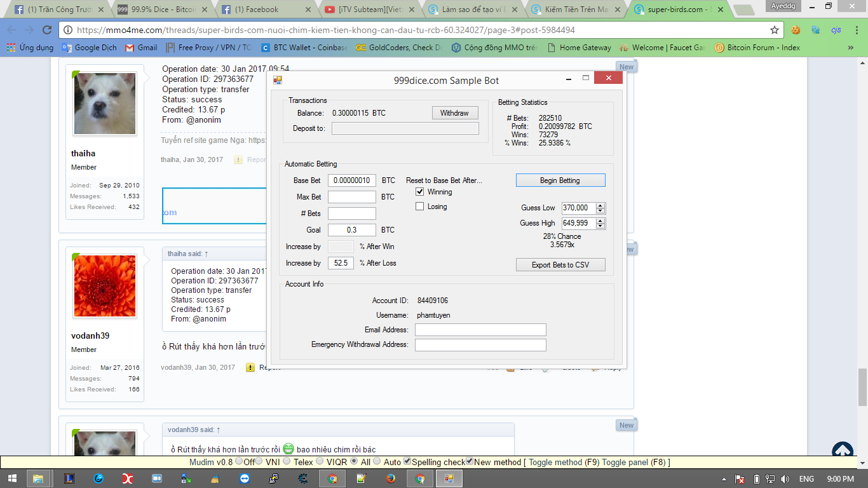Open thaiha's username profile link
The width and height of the screenshot is (868, 488).
[x=83, y=153]
